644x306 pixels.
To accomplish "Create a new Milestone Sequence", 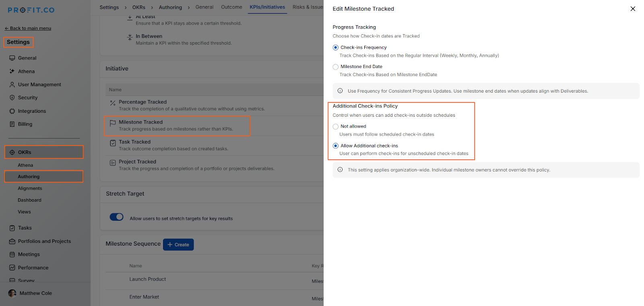I will click(178, 245).
